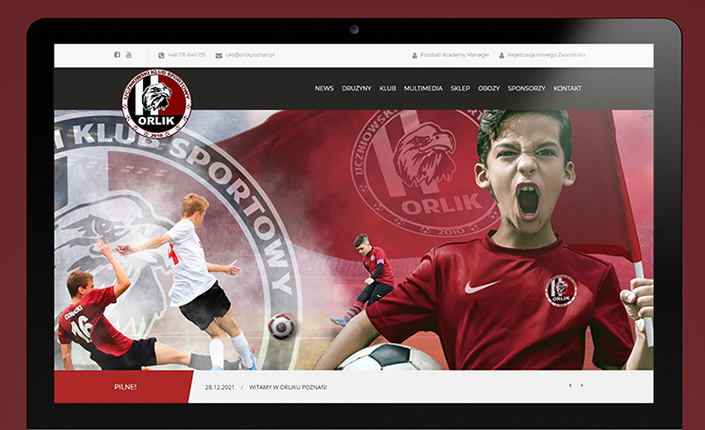Click user icon beside Rejestracja nowego Zawodnika
The height and width of the screenshot is (430, 705).
click(502, 55)
